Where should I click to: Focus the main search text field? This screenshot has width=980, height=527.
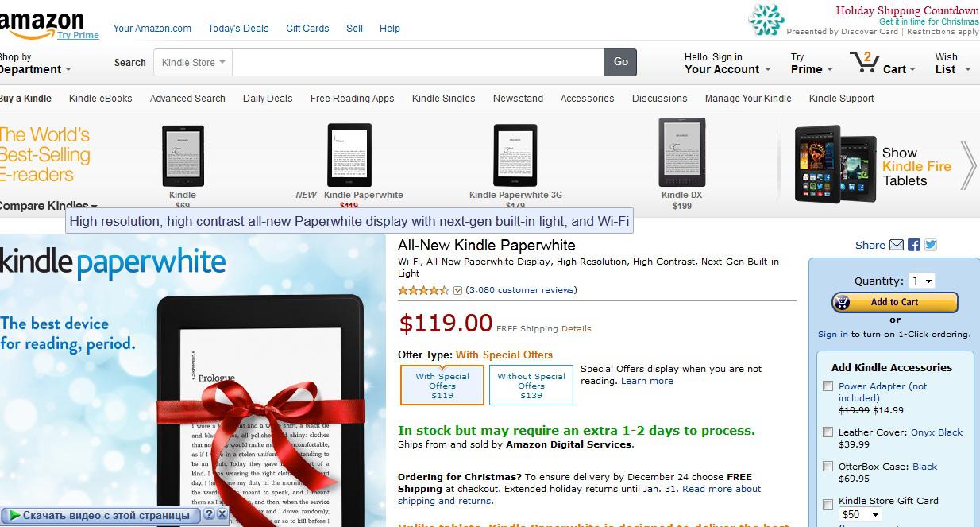click(418, 62)
